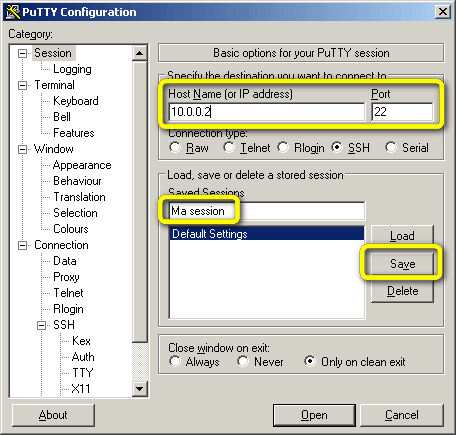Go to Colours settings

coord(71,229)
